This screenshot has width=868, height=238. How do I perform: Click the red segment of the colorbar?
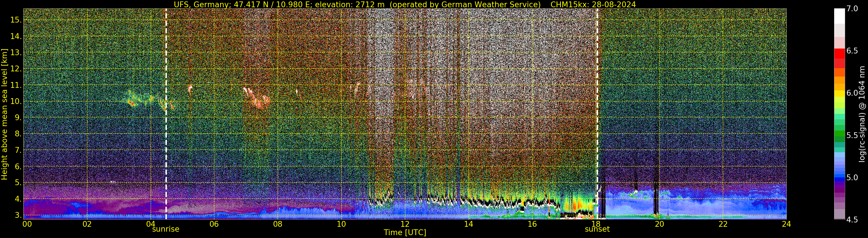pos(839,54)
